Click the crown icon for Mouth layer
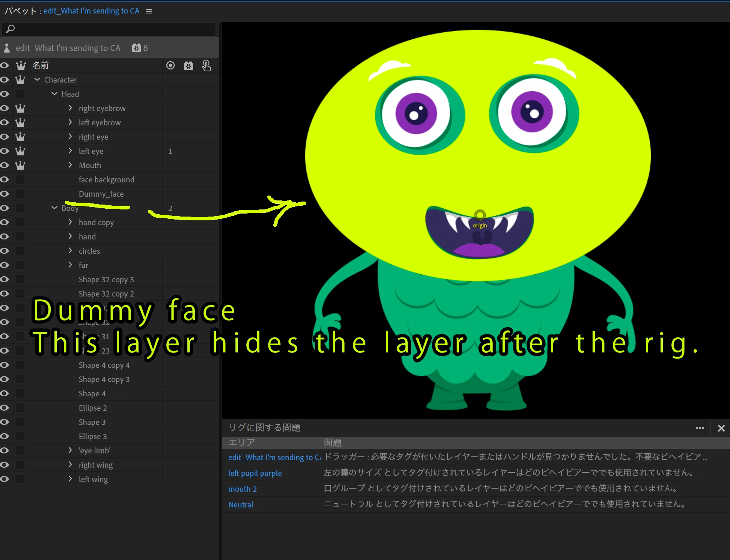 (20, 165)
